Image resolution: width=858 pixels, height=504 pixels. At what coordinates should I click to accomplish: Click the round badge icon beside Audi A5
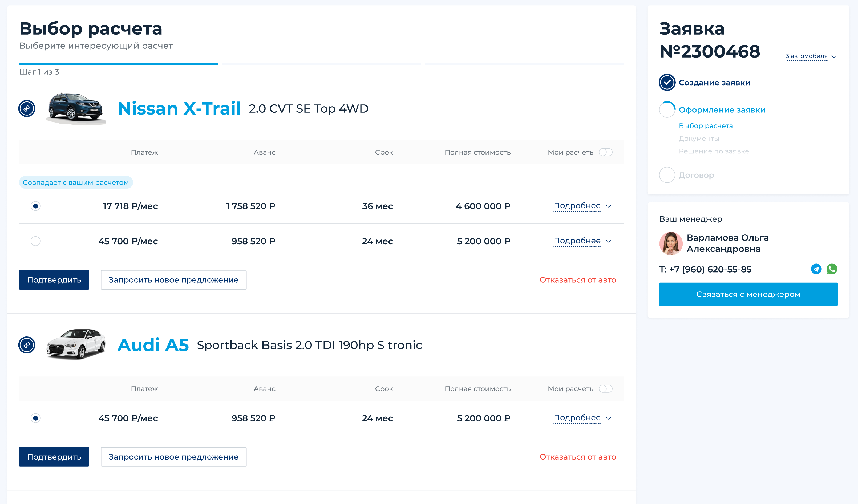tap(27, 345)
